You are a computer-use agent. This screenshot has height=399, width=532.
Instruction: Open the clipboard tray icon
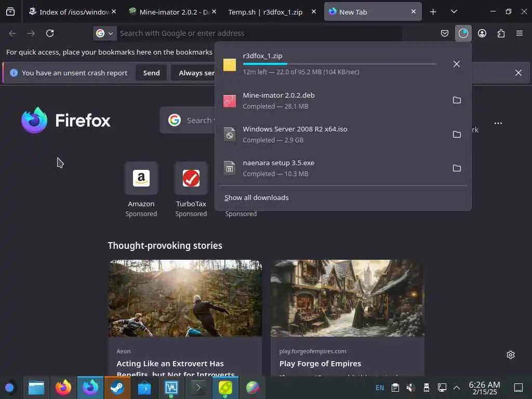pos(395,388)
